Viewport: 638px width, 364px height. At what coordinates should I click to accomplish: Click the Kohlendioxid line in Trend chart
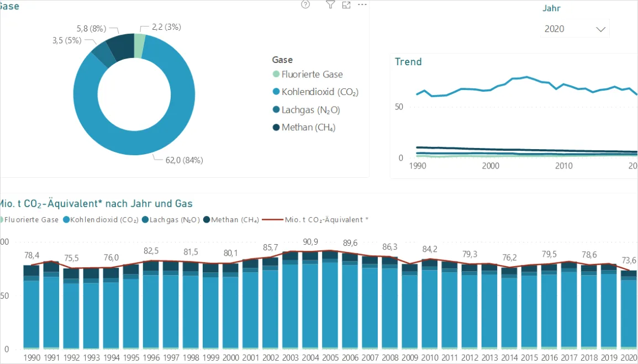click(x=527, y=77)
